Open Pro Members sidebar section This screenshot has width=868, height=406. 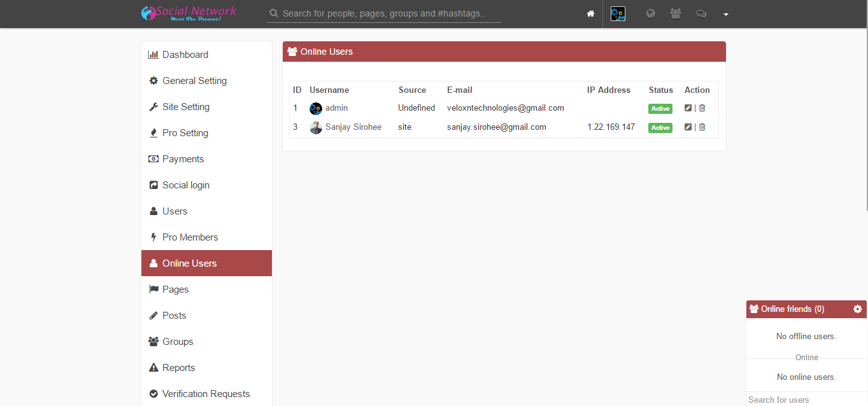coord(190,237)
